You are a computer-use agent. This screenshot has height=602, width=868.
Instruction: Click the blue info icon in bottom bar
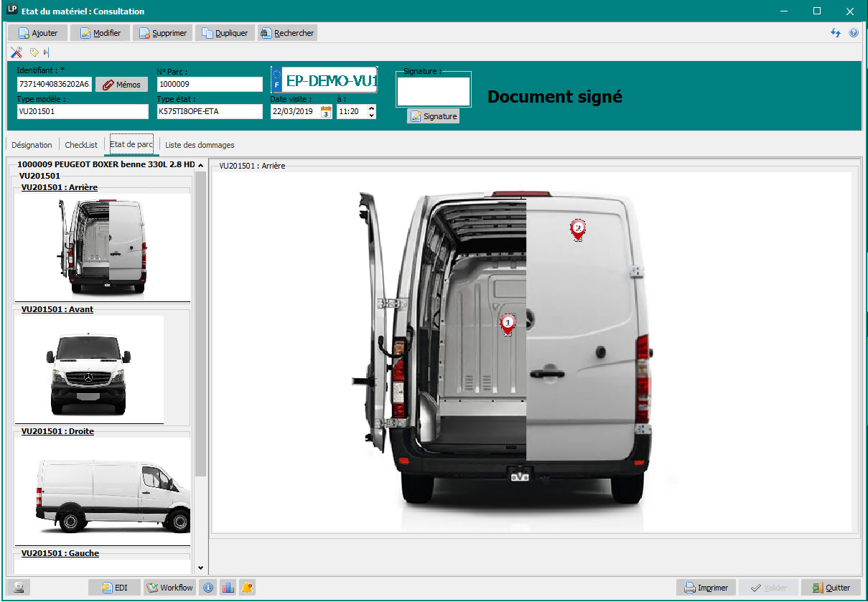208,588
